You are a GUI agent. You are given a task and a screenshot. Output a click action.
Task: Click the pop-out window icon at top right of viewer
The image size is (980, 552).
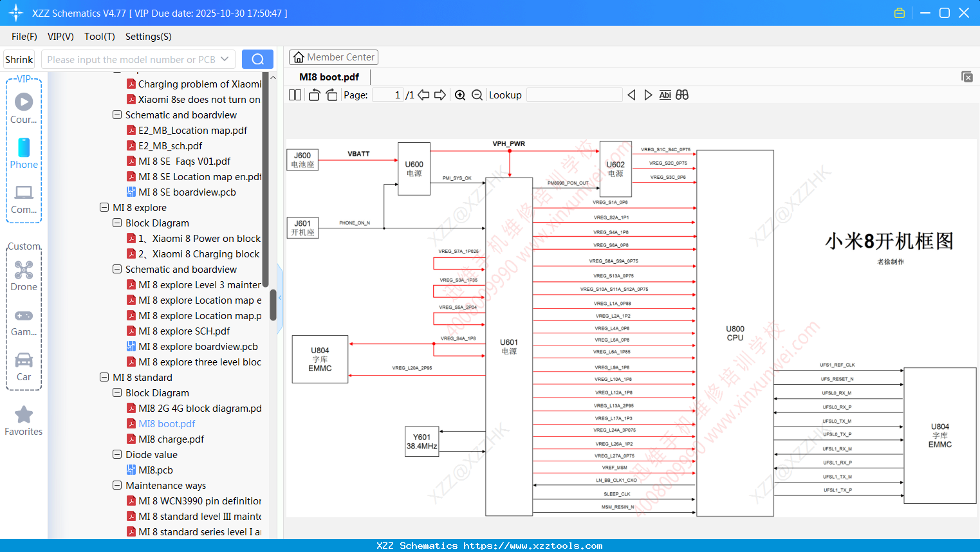(x=966, y=77)
